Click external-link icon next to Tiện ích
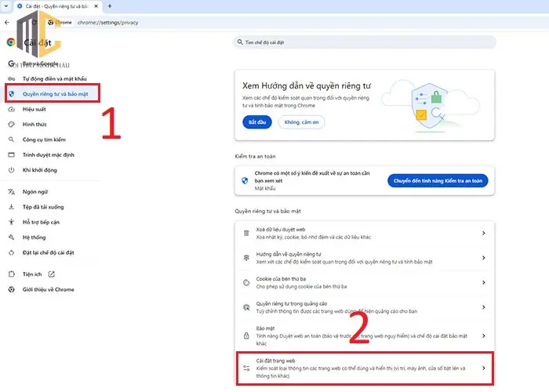549x392 pixels. click(x=52, y=274)
